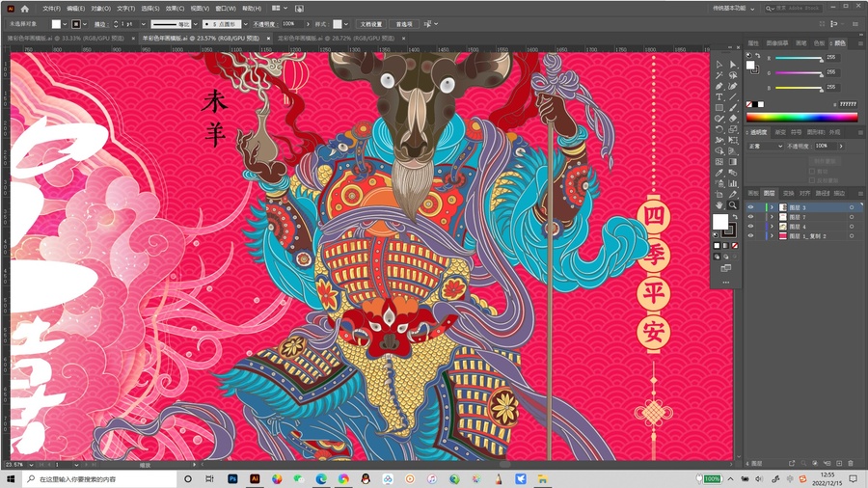Select the Hand tool

pos(719,204)
